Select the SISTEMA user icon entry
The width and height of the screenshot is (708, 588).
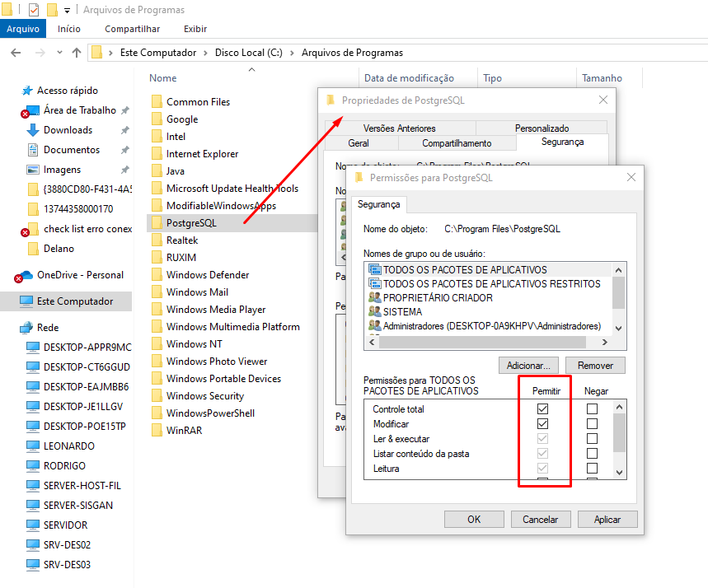[x=375, y=312]
